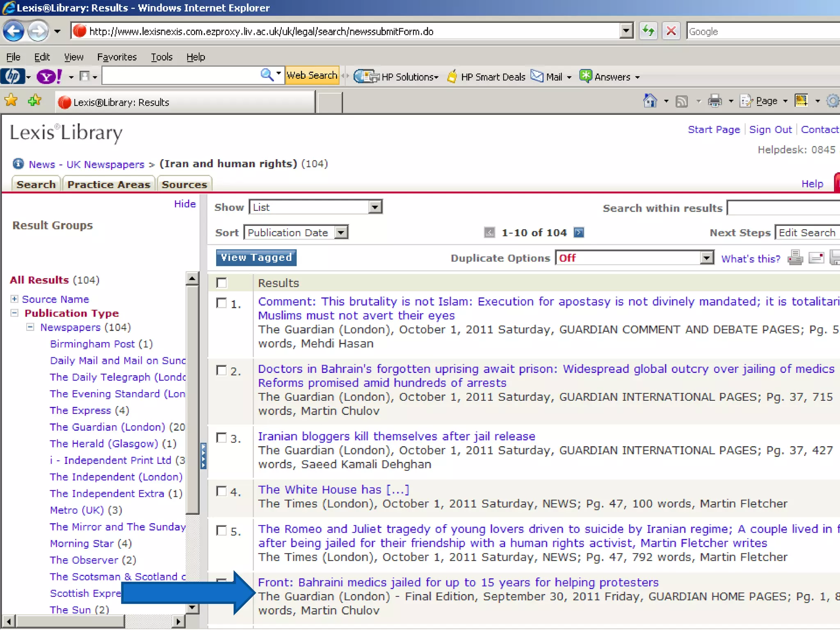Click the blue info icon beside News
Screen dimensions: 840x630
pyautogui.click(x=18, y=164)
